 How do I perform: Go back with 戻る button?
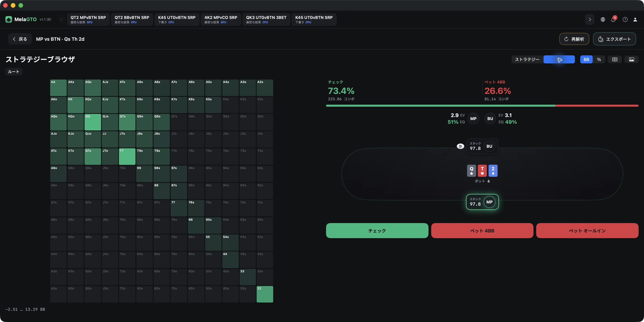[x=20, y=39]
